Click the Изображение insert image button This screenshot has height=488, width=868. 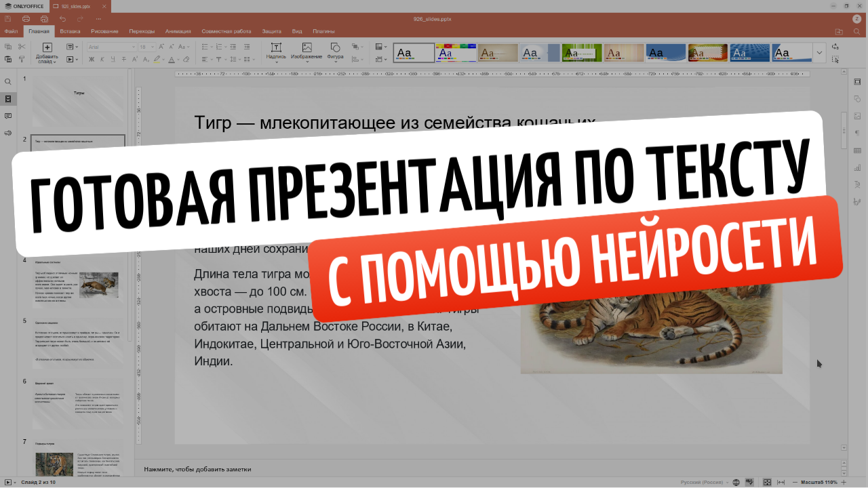tap(307, 52)
